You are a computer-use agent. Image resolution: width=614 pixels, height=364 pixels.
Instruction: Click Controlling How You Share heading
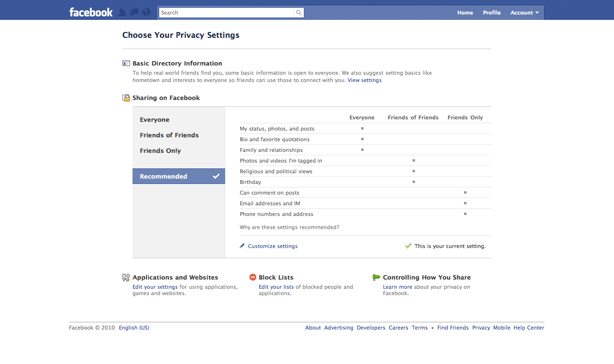click(427, 278)
